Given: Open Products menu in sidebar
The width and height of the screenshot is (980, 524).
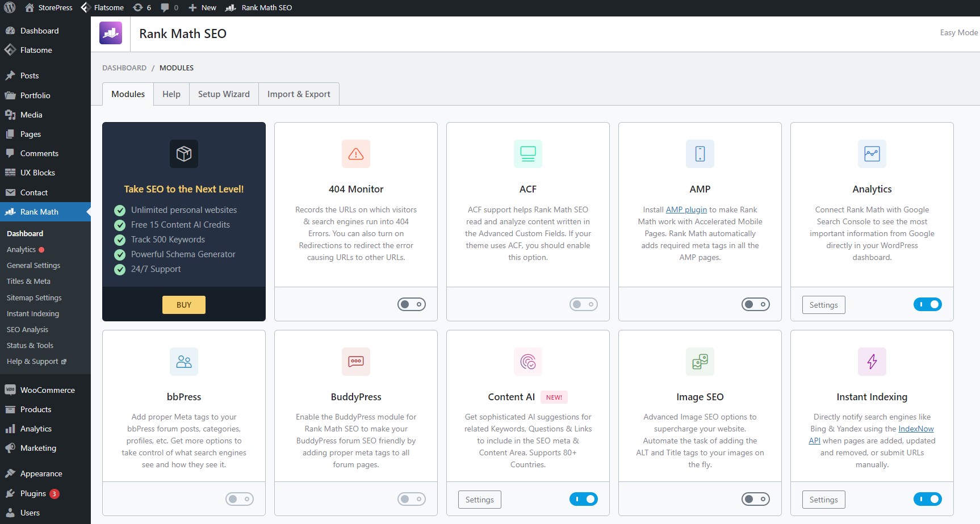Looking at the screenshot, I should tap(36, 409).
